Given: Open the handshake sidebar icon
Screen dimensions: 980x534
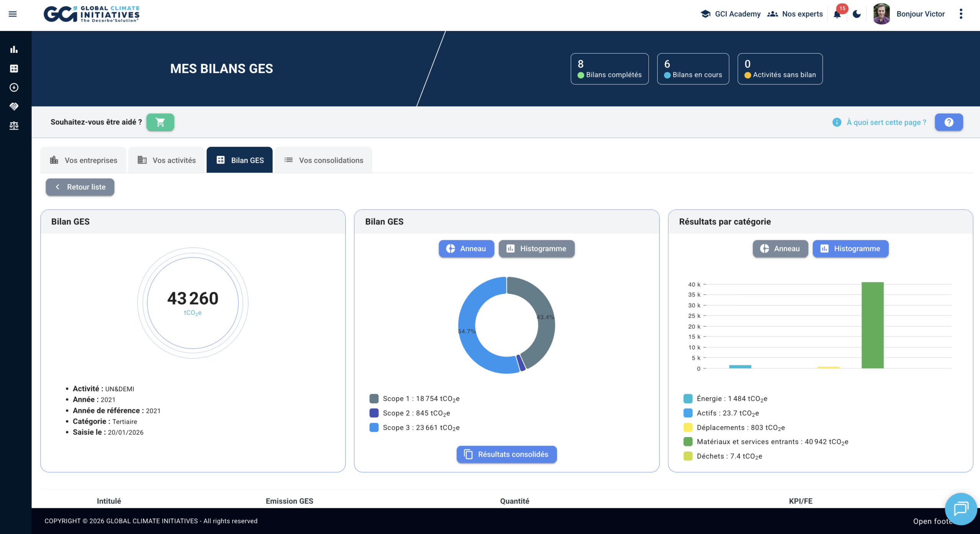Looking at the screenshot, I should point(14,106).
